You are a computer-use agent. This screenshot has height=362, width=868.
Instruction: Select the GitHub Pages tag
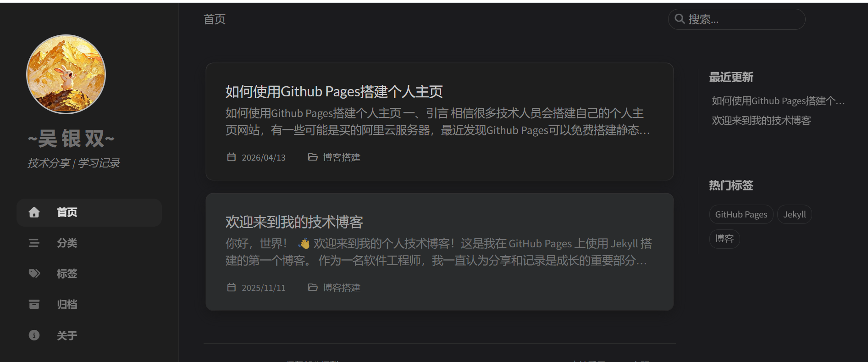pos(741,215)
